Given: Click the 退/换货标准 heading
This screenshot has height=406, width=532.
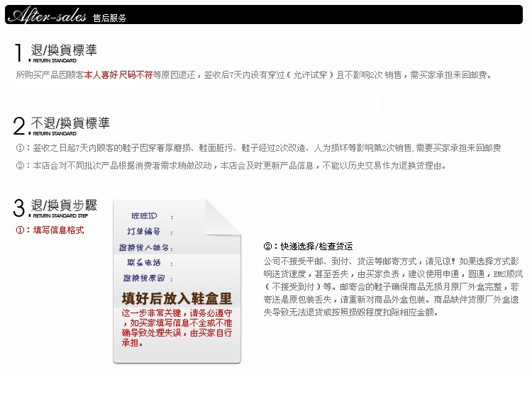Looking at the screenshot, I should point(64,50).
